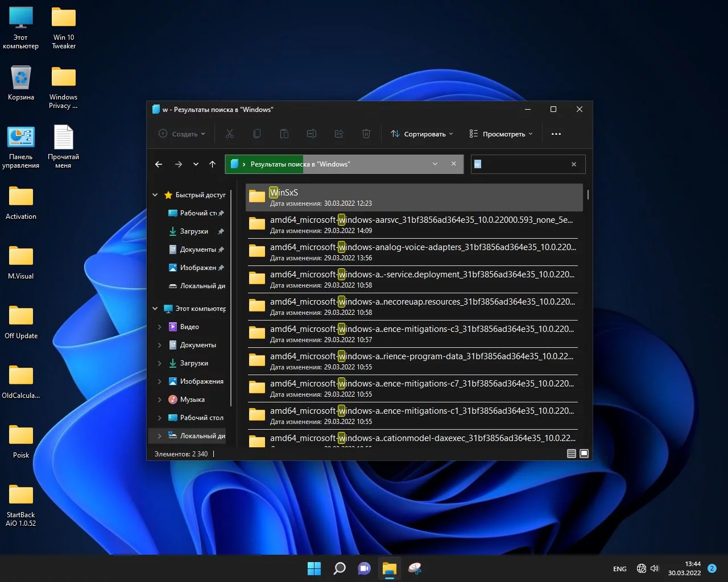Click the Rename icon in toolbar
The height and width of the screenshot is (582, 728).
coord(312,134)
